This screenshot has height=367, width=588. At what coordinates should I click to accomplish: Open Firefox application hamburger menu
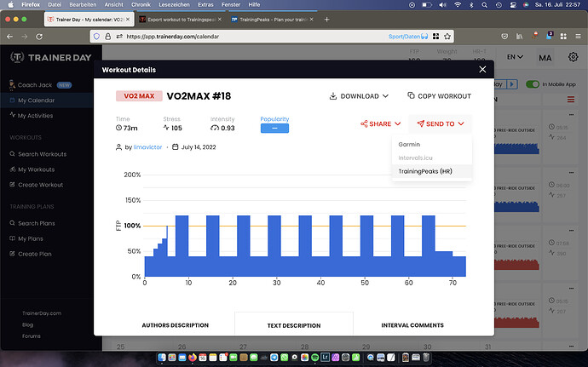coord(578,37)
